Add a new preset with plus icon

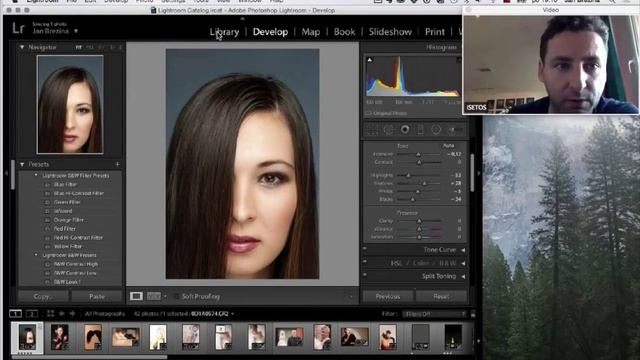tap(118, 164)
